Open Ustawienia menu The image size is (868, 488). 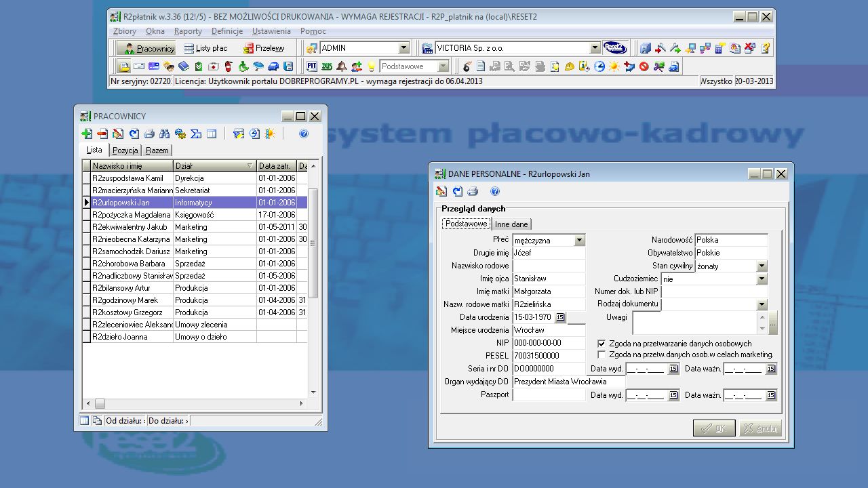[x=271, y=31]
